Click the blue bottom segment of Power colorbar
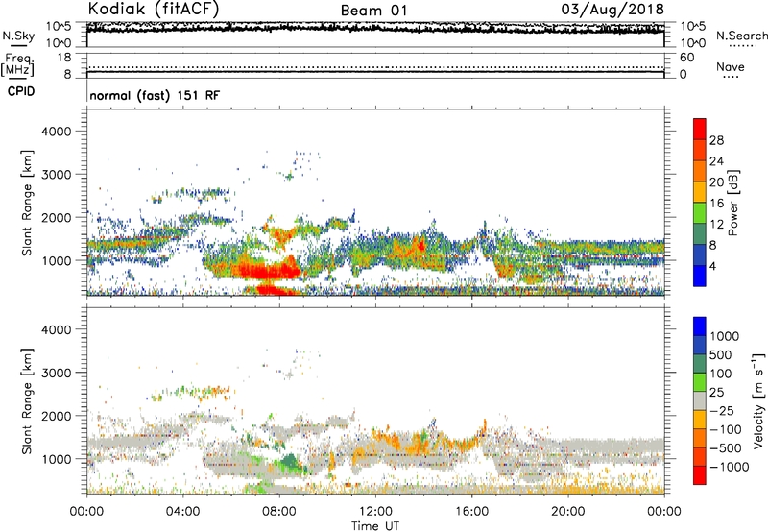Viewport: 768px width, 532px height. coord(700,276)
